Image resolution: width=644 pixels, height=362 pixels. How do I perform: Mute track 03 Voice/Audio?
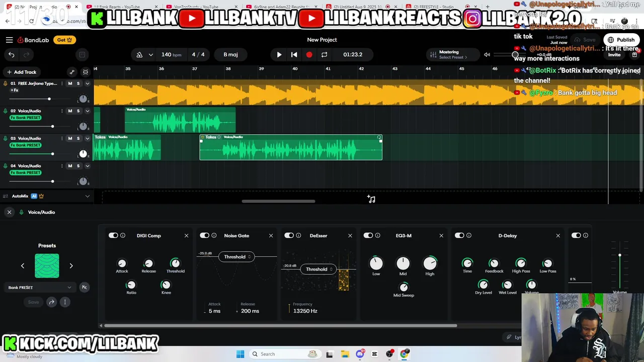pyautogui.click(x=70, y=138)
